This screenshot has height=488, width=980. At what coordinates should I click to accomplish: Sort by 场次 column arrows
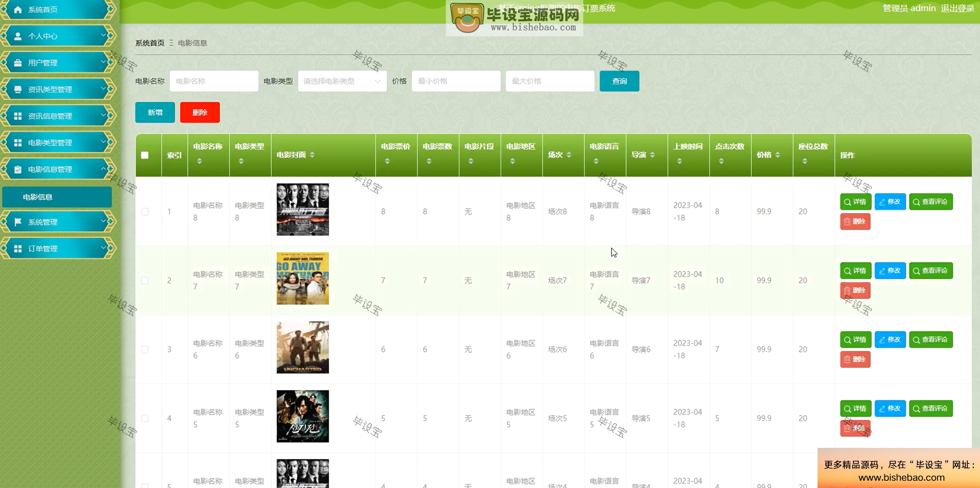569,155
